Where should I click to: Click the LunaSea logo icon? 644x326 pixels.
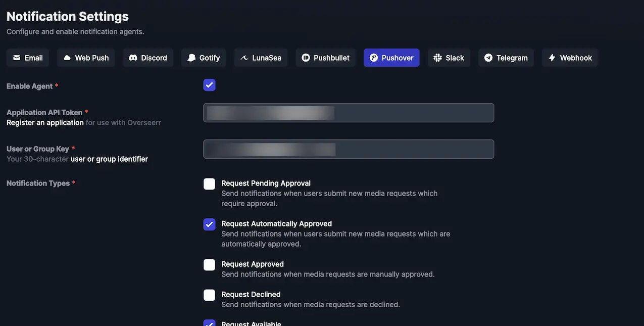pyautogui.click(x=244, y=58)
